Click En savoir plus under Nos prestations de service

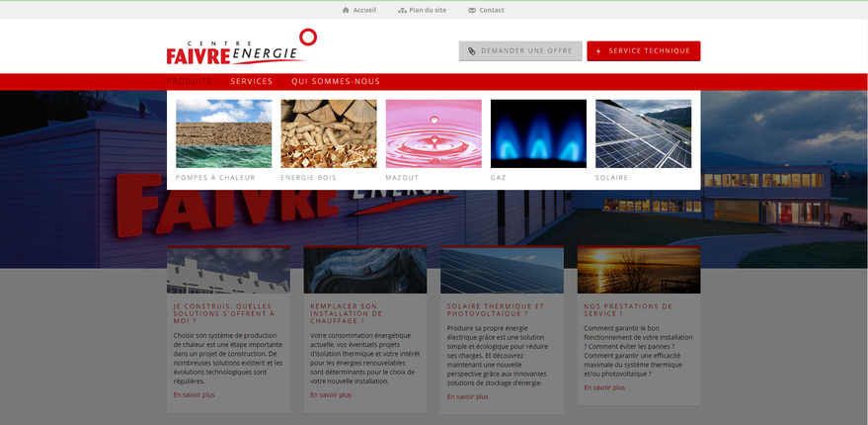click(x=604, y=387)
